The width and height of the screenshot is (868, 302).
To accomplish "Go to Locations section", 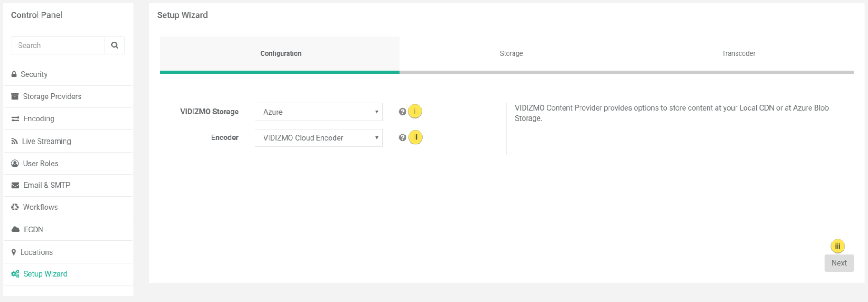I will click(68, 252).
